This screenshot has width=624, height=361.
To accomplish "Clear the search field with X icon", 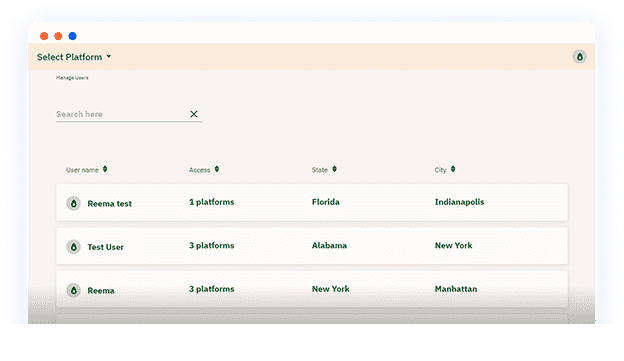I will 194,114.
